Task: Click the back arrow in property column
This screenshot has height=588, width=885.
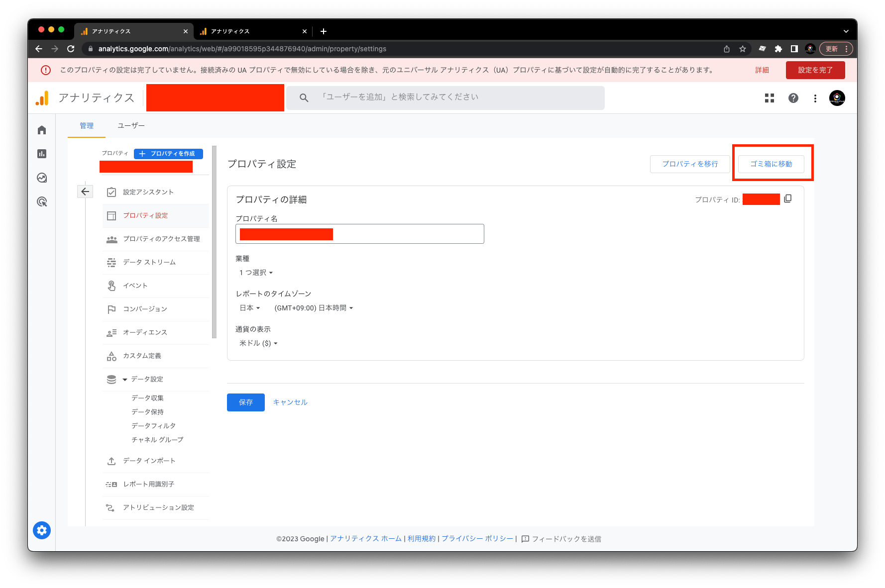Action: coord(85,192)
